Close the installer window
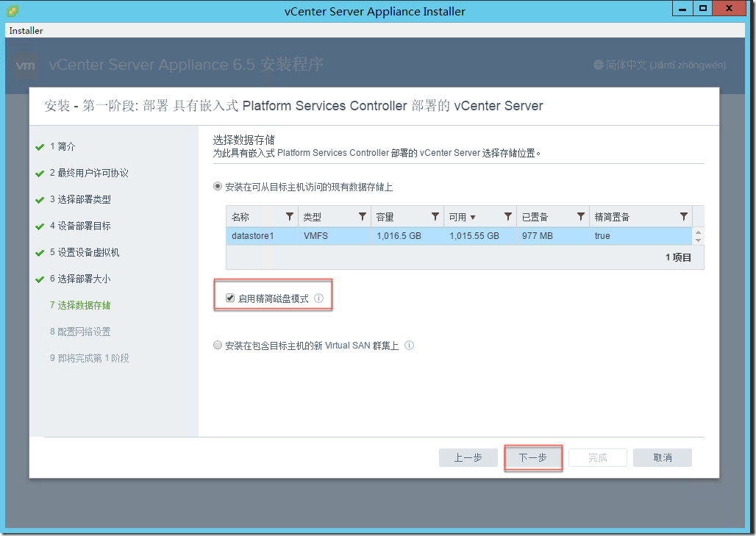Screen dimensions: 756x536 tap(729, 9)
